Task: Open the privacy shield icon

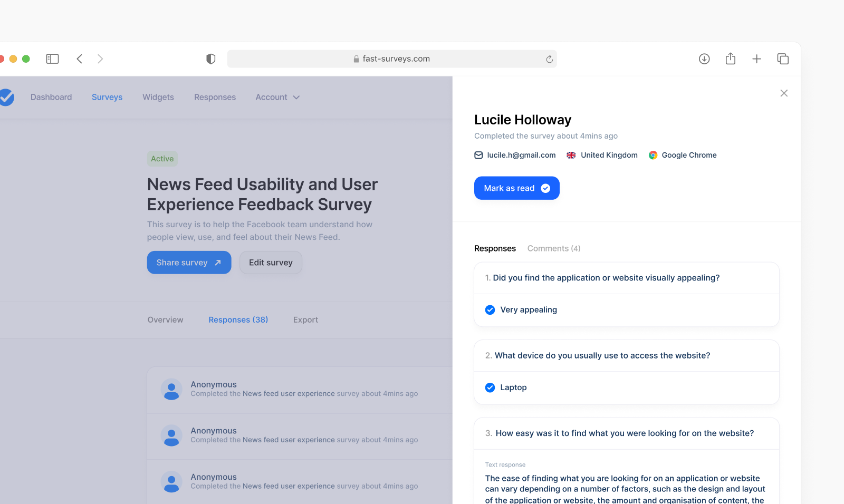Action: coord(211,59)
